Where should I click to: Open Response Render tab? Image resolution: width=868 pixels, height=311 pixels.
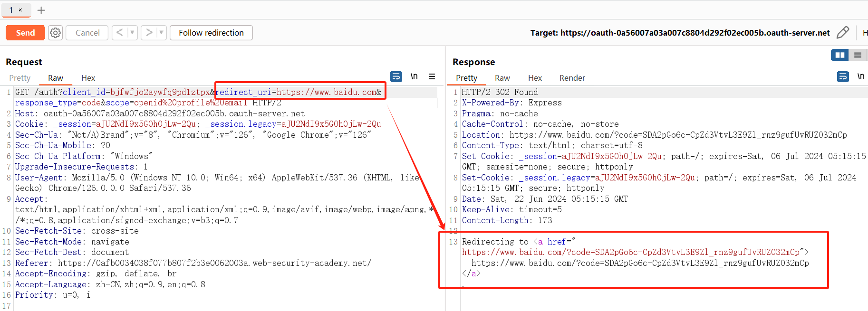[572, 78]
